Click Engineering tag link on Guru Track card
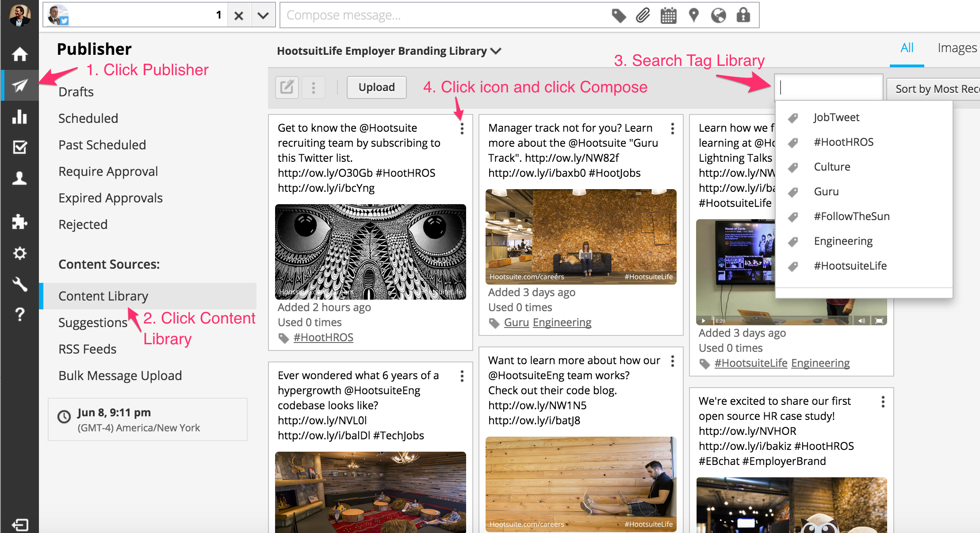The height and width of the screenshot is (533, 980). (x=562, y=323)
